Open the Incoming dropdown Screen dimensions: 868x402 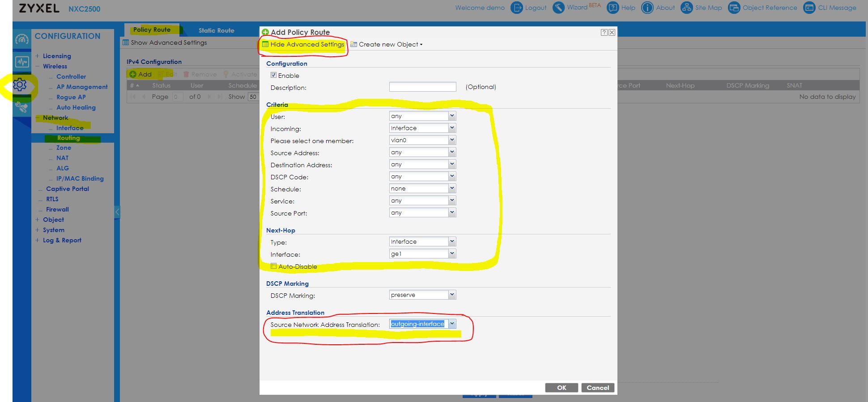[452, 128]
